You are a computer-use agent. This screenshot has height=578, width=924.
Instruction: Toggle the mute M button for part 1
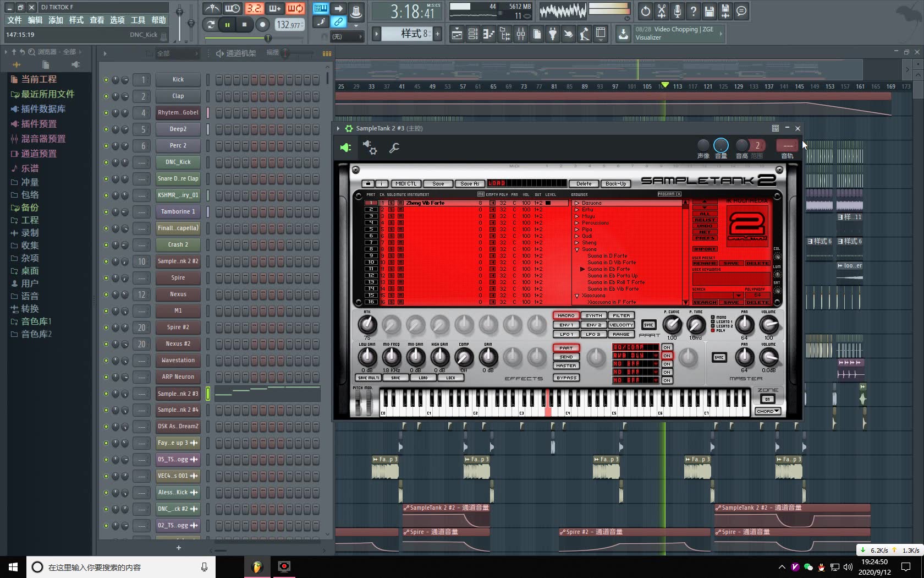tap(400, 203)
